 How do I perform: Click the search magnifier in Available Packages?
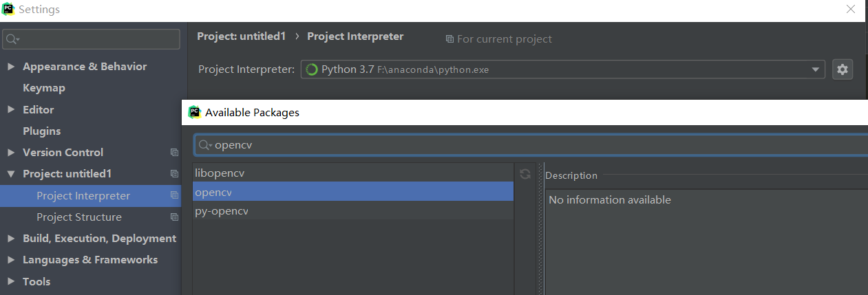(204, 145)
